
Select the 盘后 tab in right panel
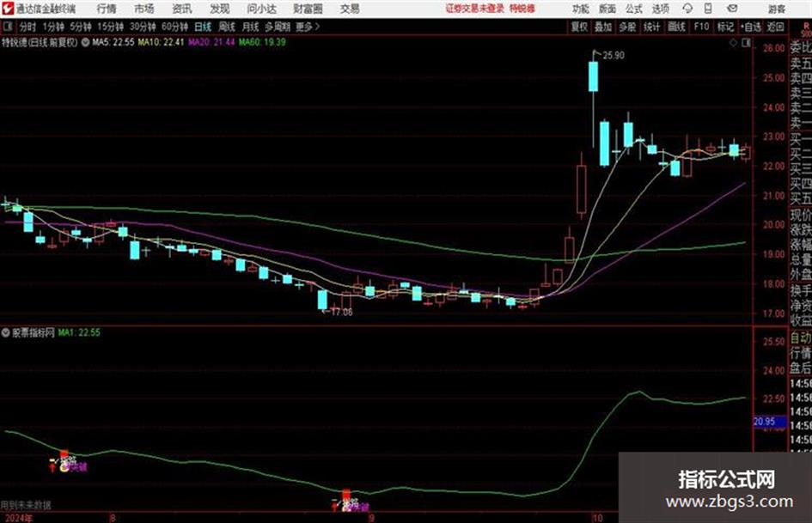point(801,368)
